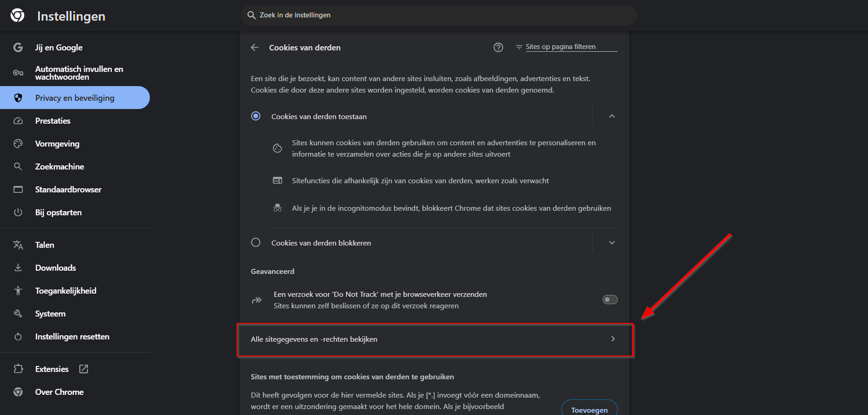
Task: Expand the Cookies van derden blokkeren section
Action: [x=612, y=243]
